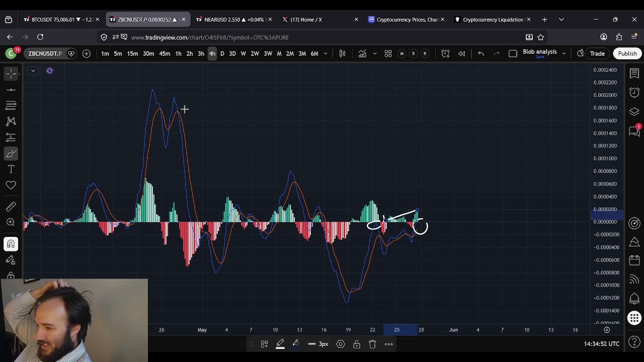
Task: Open the object tree layers panel
Action: (634, 112)
